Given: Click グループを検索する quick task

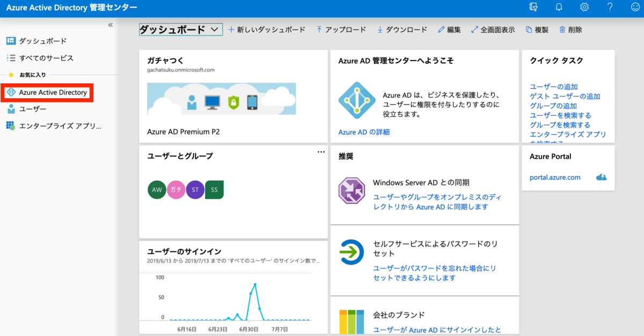Looking at the screenshot, I should [560, 125].
